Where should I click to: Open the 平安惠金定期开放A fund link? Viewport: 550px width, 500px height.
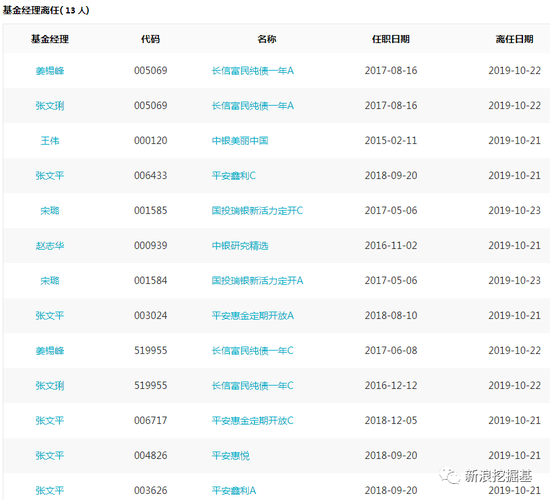[x=253, y=315]
